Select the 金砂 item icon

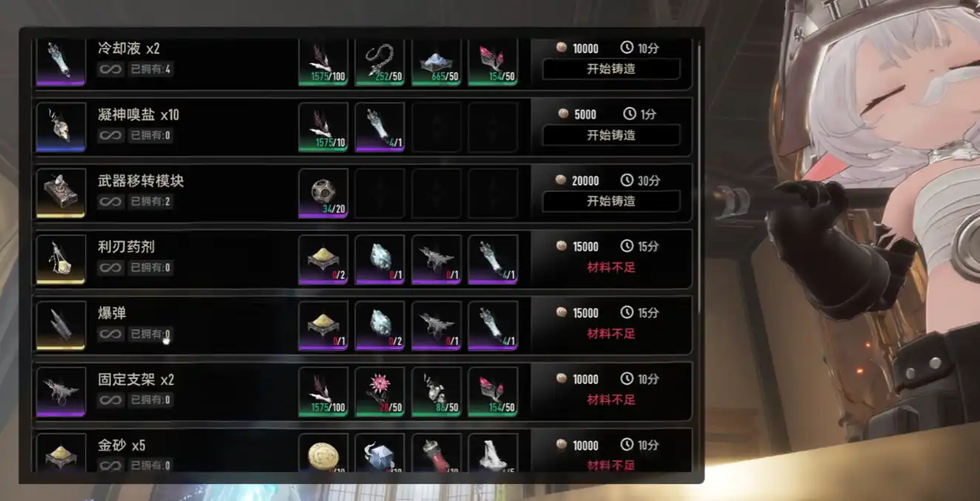pyautogui.click(x=61, y=453)
